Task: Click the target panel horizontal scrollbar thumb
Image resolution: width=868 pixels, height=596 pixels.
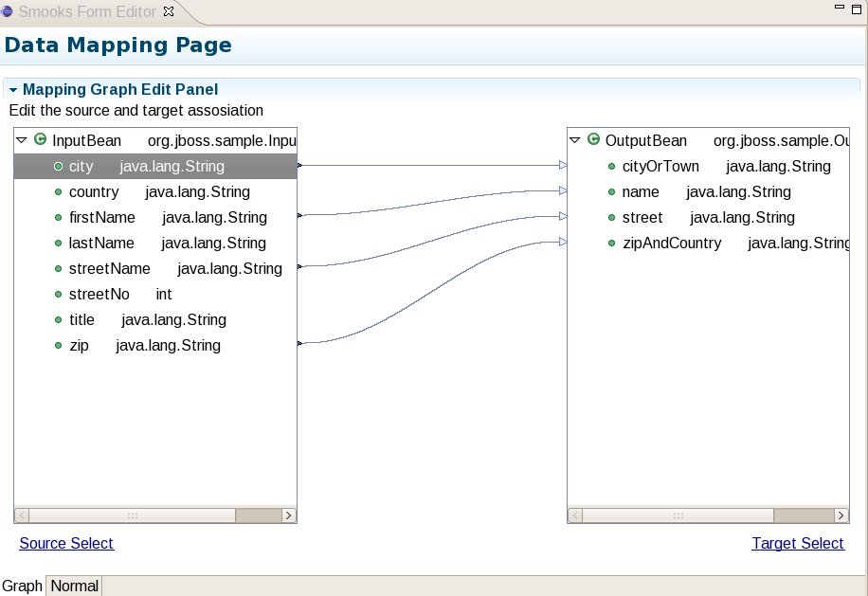Action: 678,515
